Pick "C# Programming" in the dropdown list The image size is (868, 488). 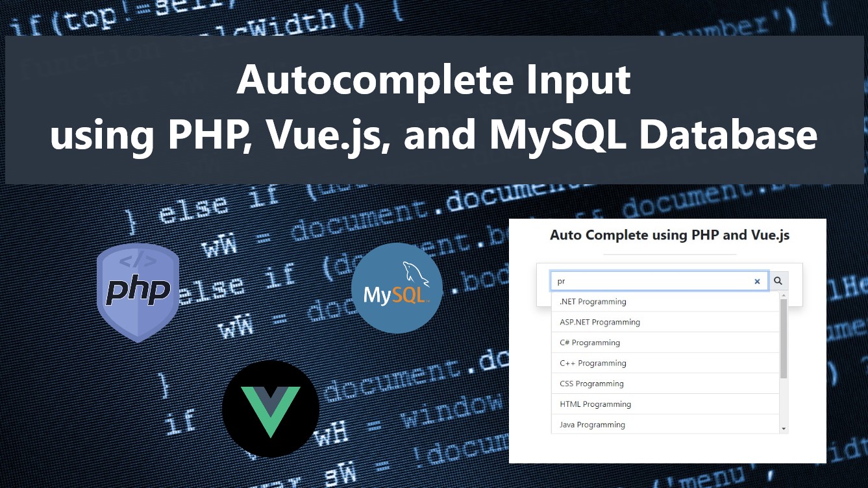589,342
